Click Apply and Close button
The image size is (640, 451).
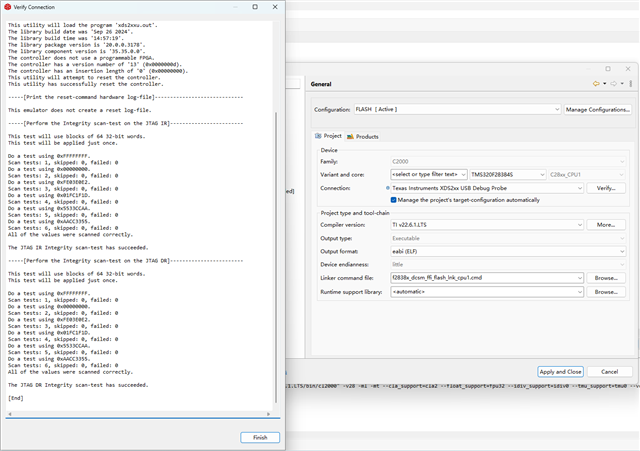coord(560,372)
